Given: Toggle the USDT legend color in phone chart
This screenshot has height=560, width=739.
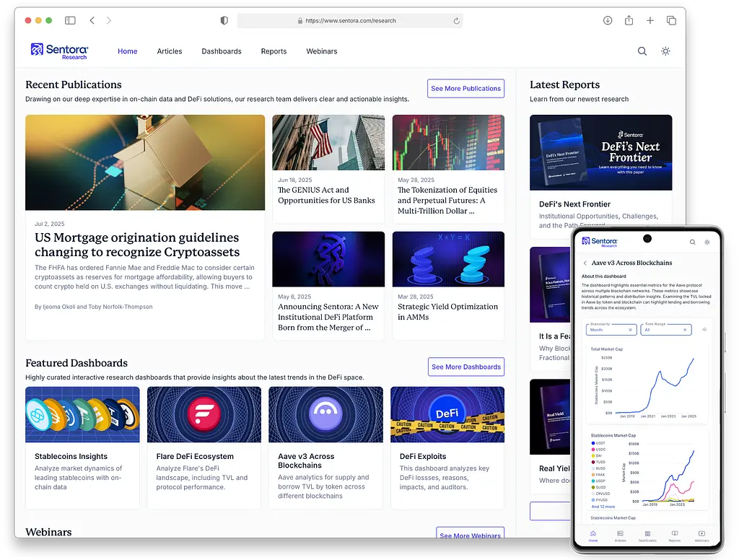Looking at the screenshot, I should coord(593,443).
